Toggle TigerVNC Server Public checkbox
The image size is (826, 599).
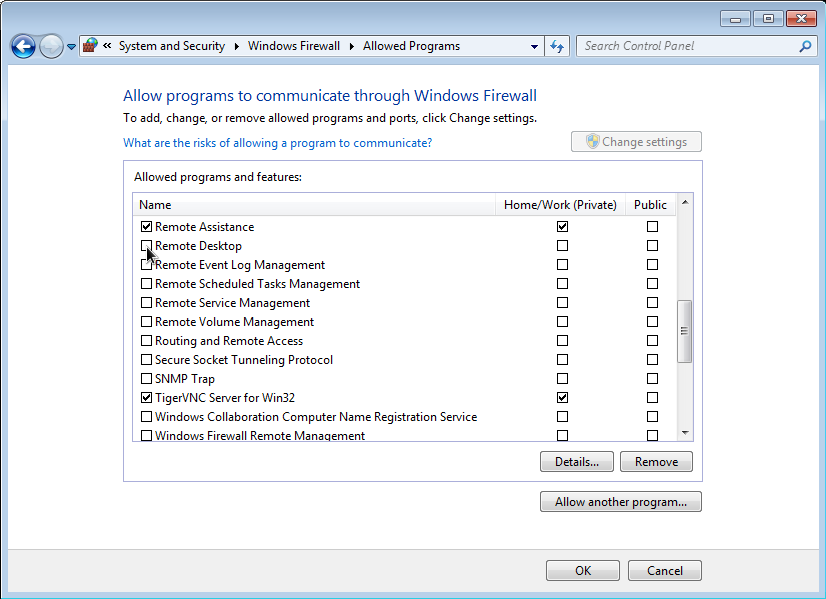[653, 397]
